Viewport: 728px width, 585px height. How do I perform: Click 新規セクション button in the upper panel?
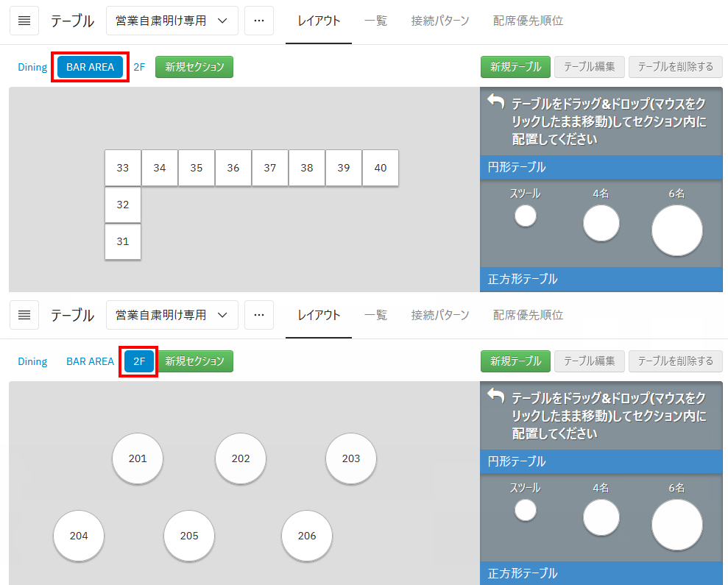pyautogui.click(x=194, y=67)
